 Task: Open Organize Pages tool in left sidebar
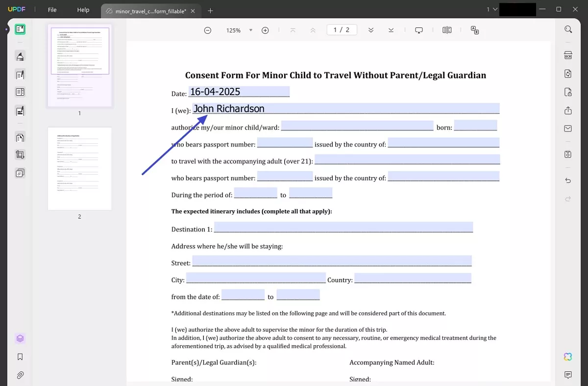20,138
